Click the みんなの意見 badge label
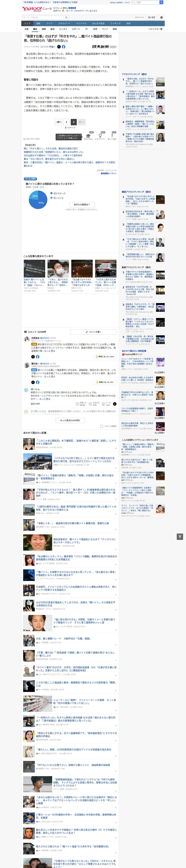 point(30,179)
